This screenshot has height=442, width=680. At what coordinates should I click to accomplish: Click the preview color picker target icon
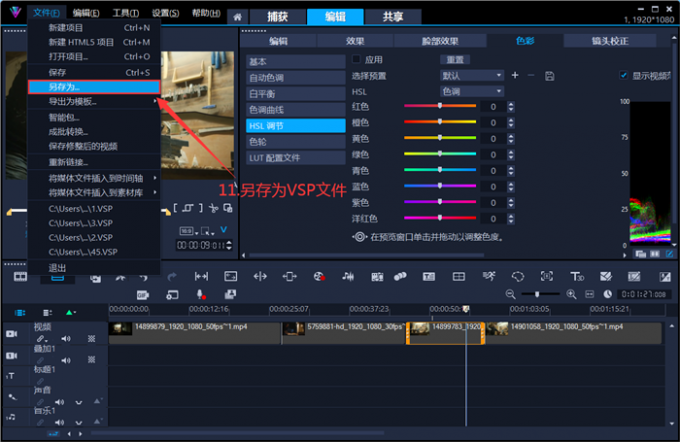pyautogui.click(x=359, y=237)
